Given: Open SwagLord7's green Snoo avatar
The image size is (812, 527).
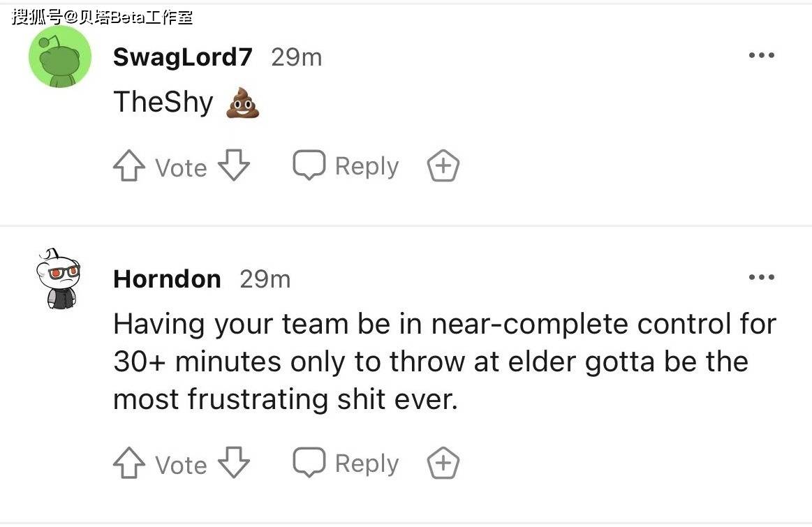Looking at the screenshot, I should (60, 57).
